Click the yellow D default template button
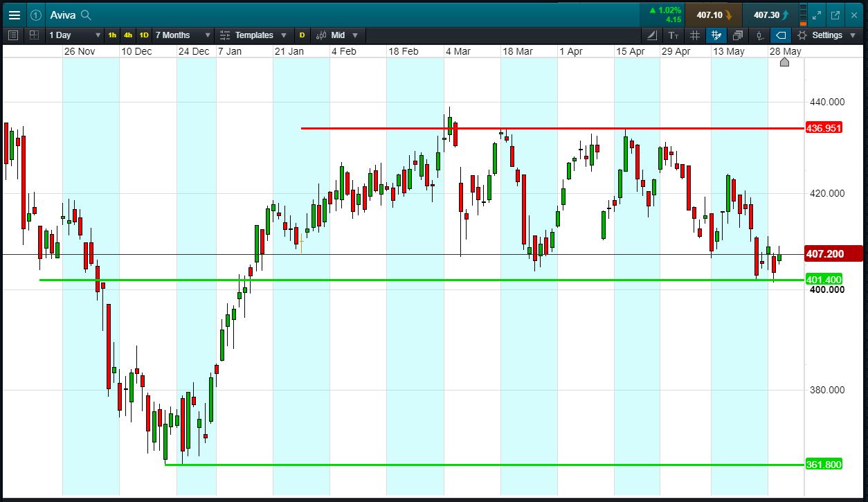Image resolution: width=868 pixels, height=502 pixels. (x=302, y=35)
